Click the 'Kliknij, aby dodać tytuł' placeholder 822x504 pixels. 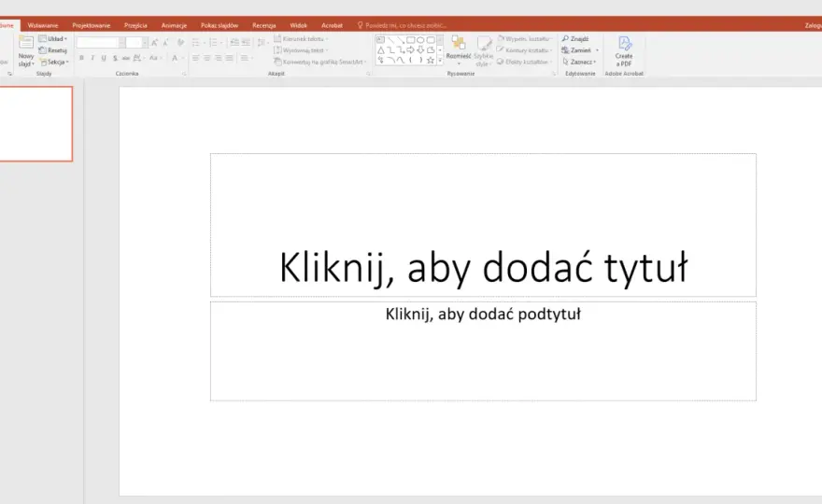(483, 225)
